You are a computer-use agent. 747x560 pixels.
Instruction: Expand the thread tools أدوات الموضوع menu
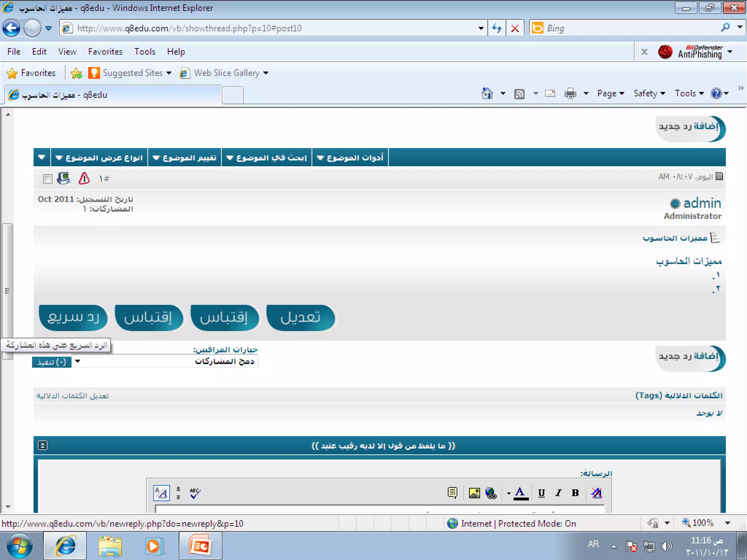click(x=351, y=157)
